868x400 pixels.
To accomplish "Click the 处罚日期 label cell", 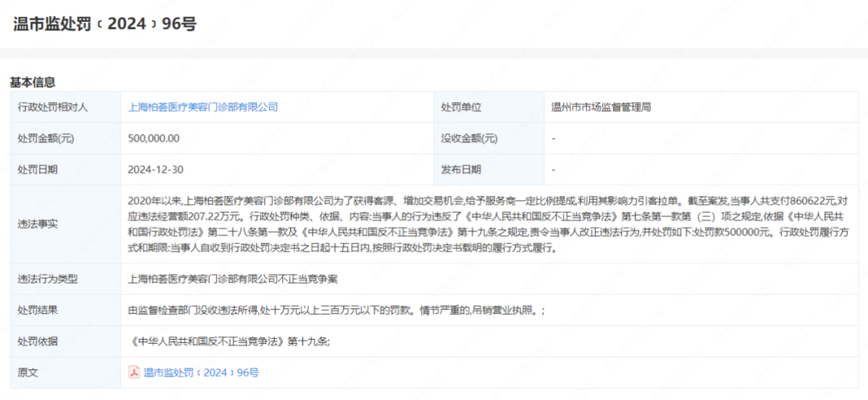I will pos(66,169).
